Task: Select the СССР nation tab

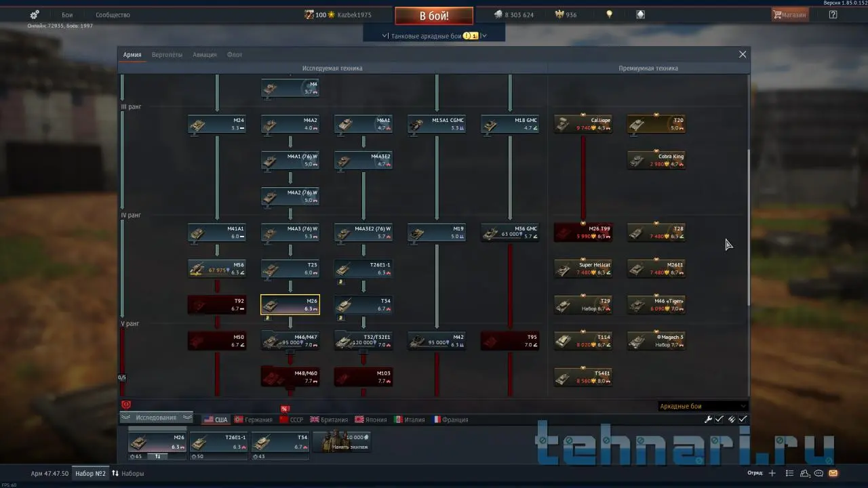Action: pos(292,420)
